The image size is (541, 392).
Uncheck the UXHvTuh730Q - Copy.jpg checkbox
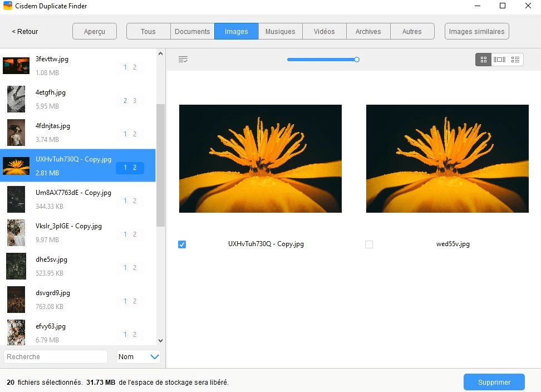click(182, 244)
